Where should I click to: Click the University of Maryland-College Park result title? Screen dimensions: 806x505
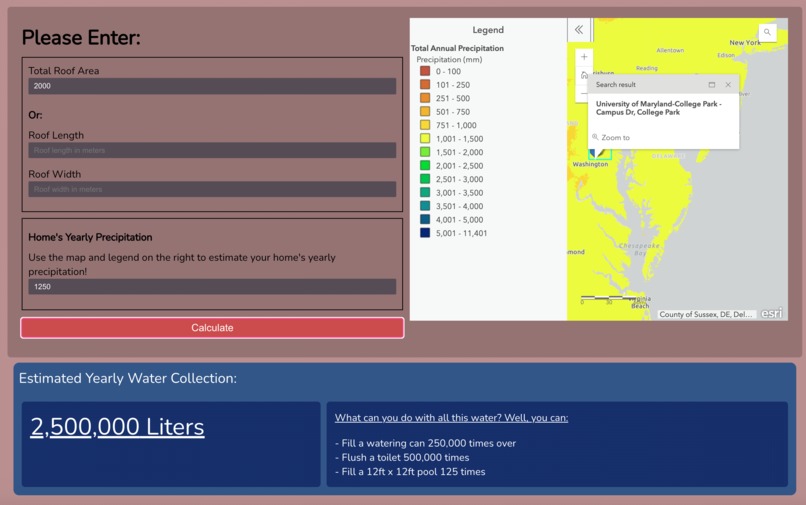(658, 108)
